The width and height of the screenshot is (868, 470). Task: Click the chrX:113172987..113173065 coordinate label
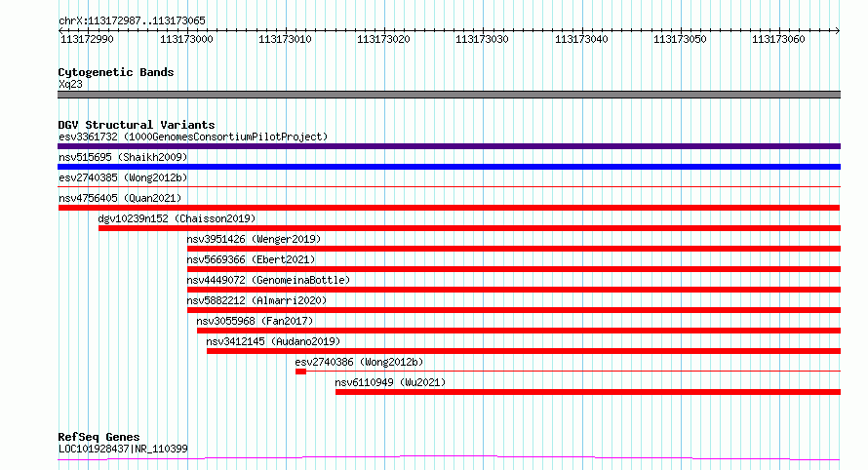[132, 21]
